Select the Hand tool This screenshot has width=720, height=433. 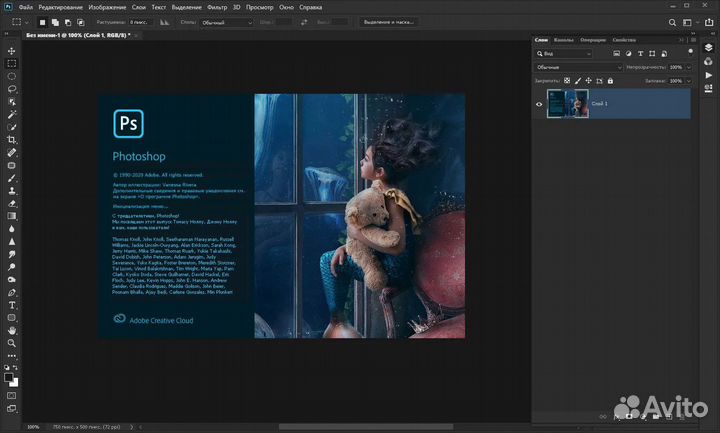click(x=12, y=331)
